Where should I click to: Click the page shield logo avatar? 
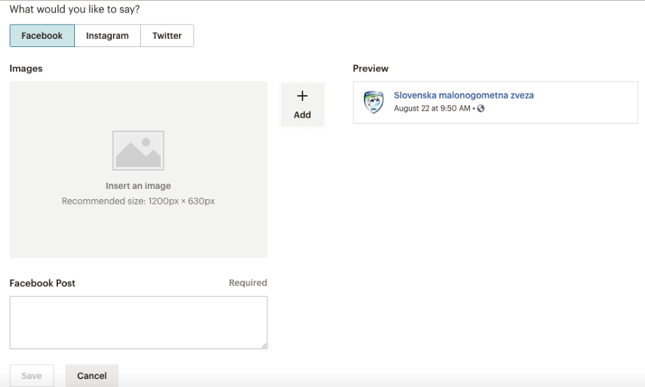[x=374, y=102]
